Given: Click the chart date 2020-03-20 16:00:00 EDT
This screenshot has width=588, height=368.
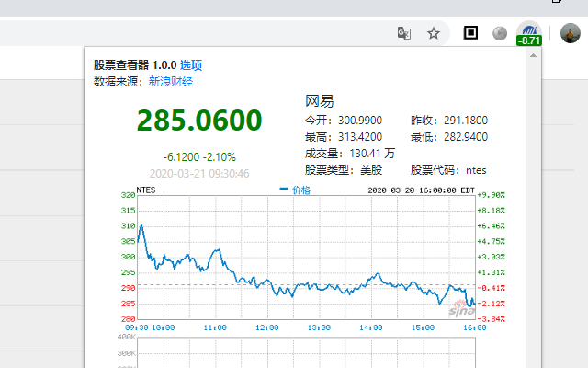Looking at the screenshot, I should coord(421,190).
